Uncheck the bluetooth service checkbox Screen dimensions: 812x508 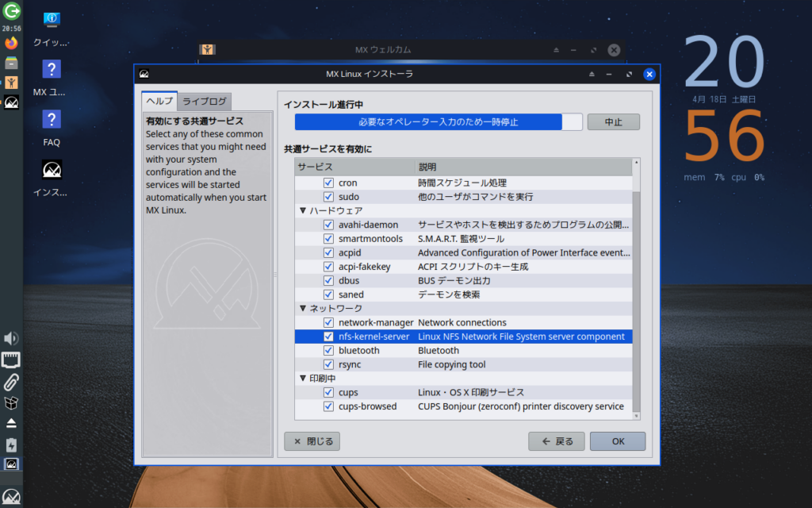pos(328,351)
